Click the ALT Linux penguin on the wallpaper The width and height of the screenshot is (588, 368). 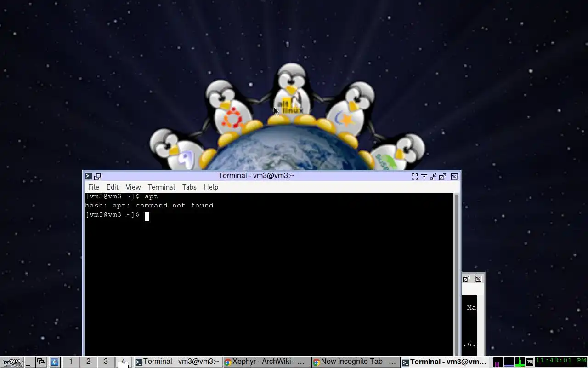point(292,94)
